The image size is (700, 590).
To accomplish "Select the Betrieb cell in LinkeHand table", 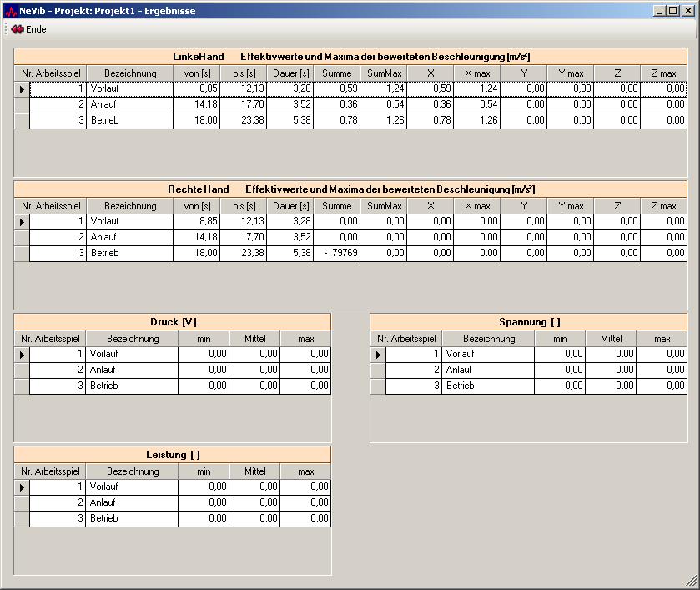I will (129, 120).
